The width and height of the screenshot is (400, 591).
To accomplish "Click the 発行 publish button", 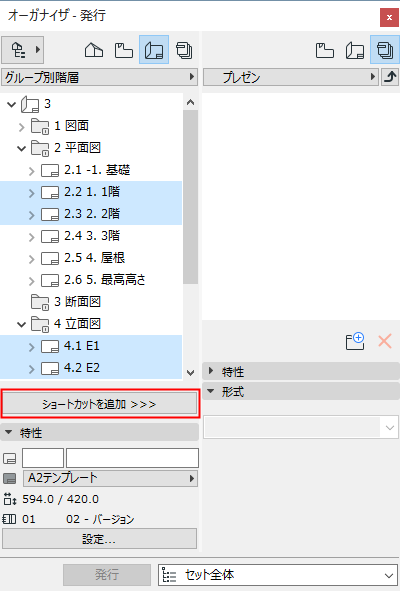I will (x=107, y=574).
